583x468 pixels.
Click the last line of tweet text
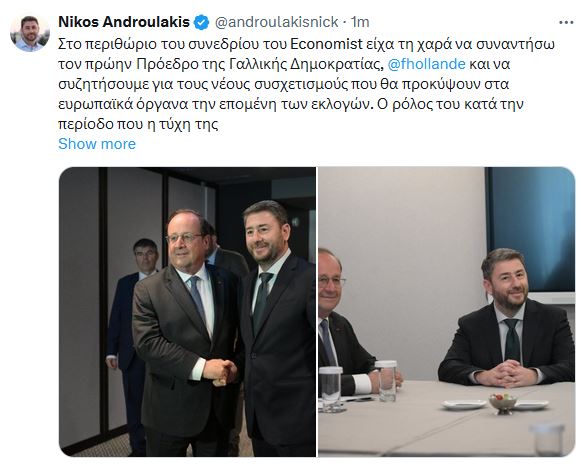point(138,124)
